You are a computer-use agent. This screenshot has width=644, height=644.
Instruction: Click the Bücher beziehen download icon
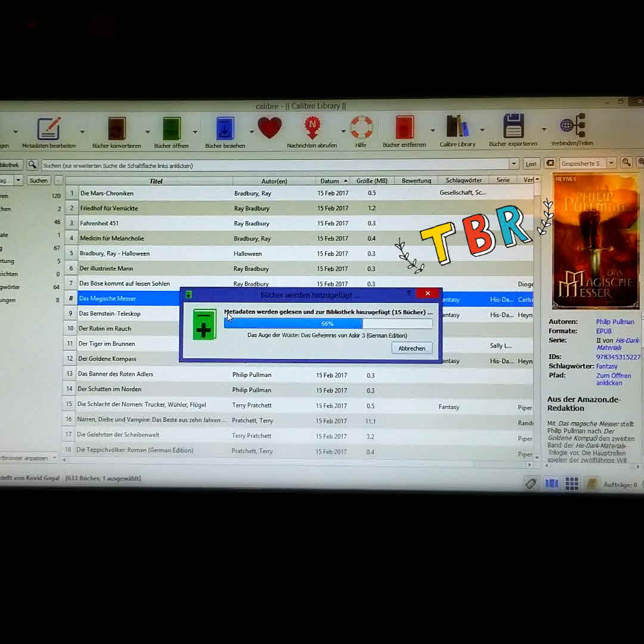[x=225, y=129]
